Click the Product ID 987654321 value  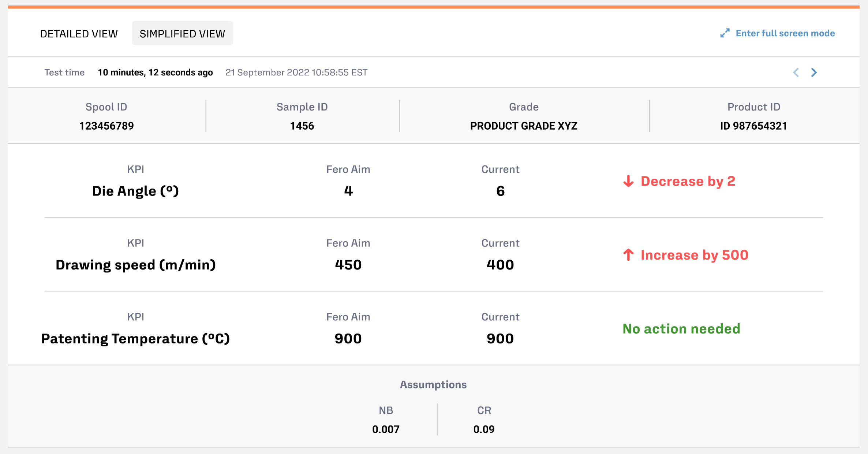coord(753,126)
